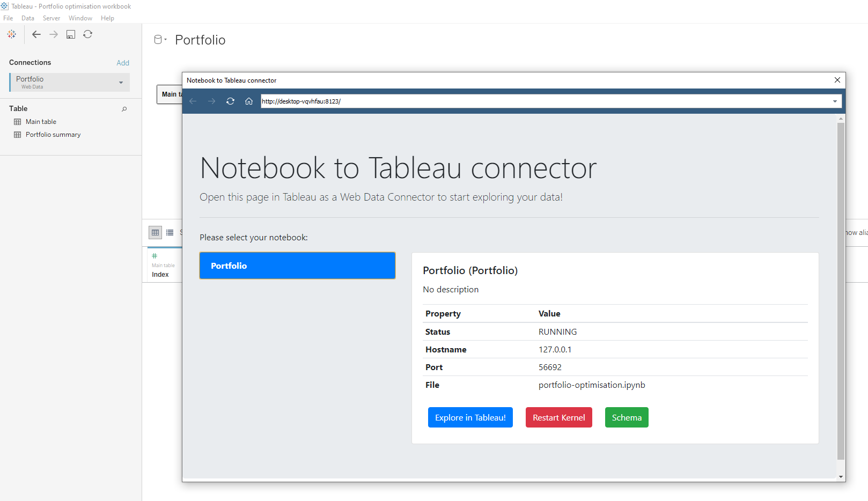This screenshot has width=868, height=501.
Task: Click the green Schema button
Action: [627, 417]
